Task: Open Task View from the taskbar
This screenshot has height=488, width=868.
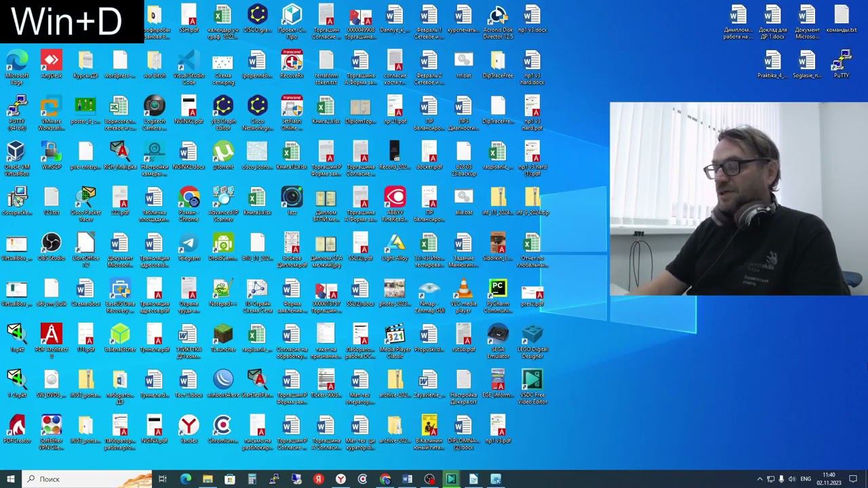Action: click(163, 479)
